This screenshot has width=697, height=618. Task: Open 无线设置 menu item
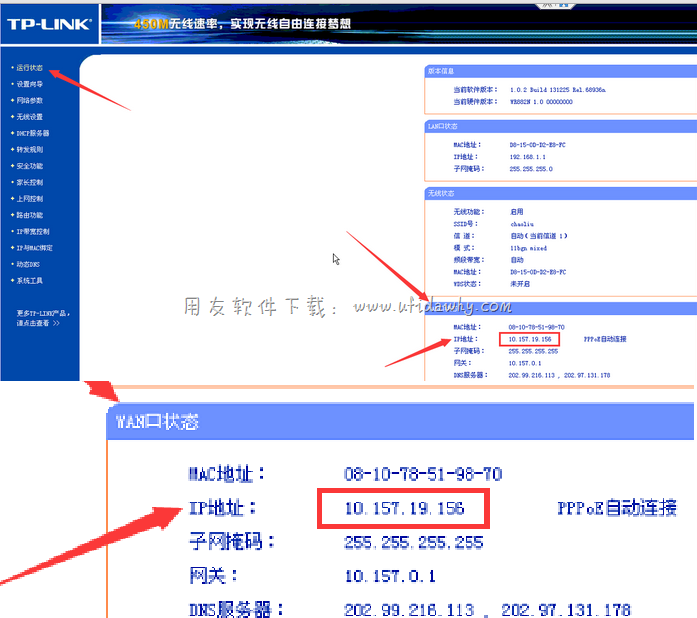click(x=29, y=117)
